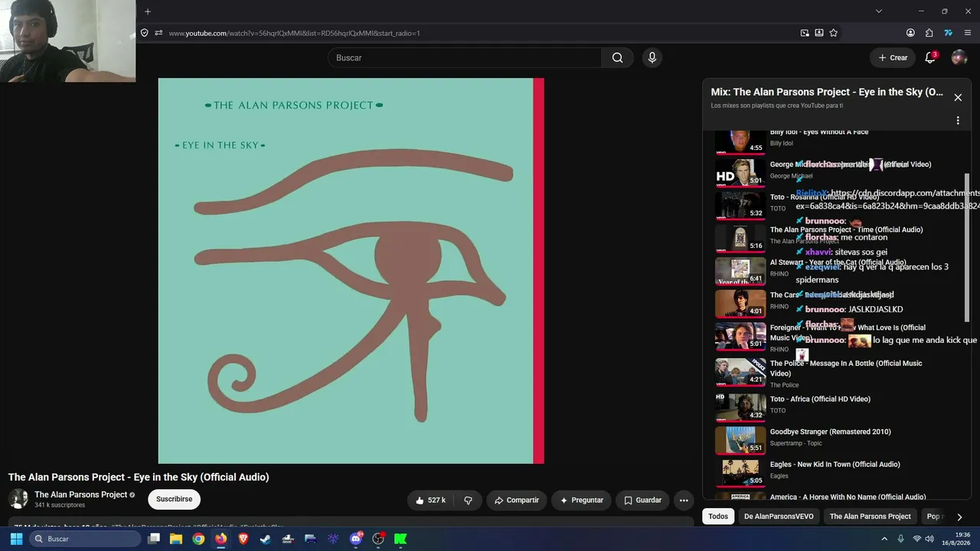Like the video with 527 k likes
The height and width of the screenshot is (551, 980).
point(430,500)
